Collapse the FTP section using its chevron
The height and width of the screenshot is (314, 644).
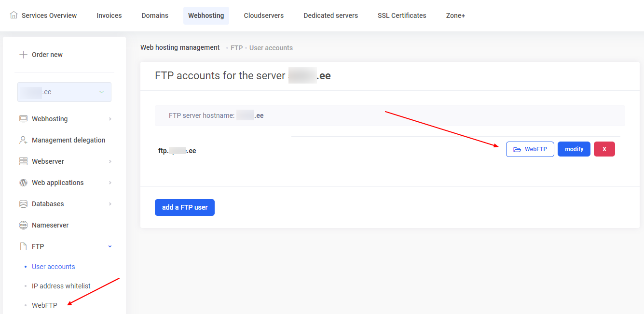tap(110, 246)
